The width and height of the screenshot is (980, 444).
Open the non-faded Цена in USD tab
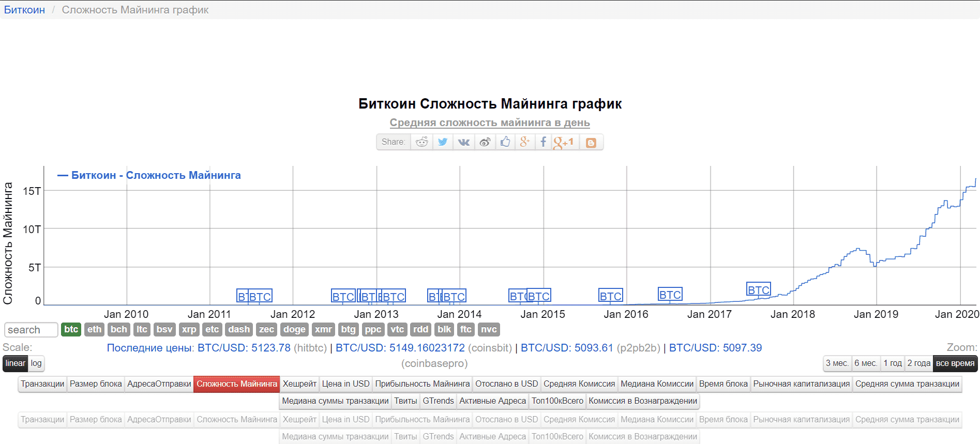click(346, 384)
